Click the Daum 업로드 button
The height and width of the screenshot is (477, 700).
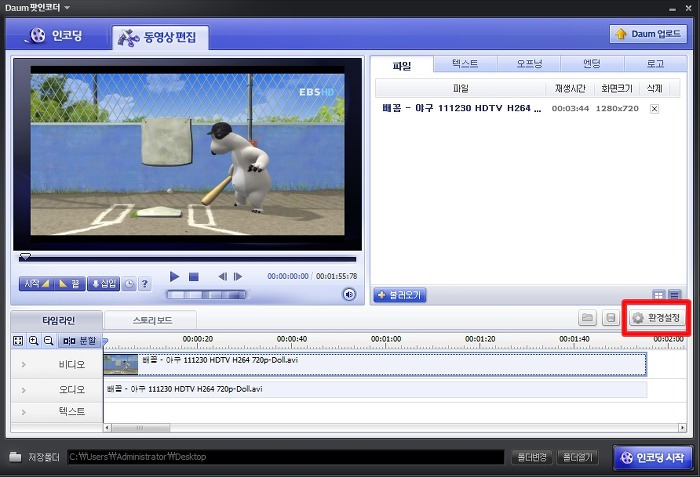tap(648, 33)
